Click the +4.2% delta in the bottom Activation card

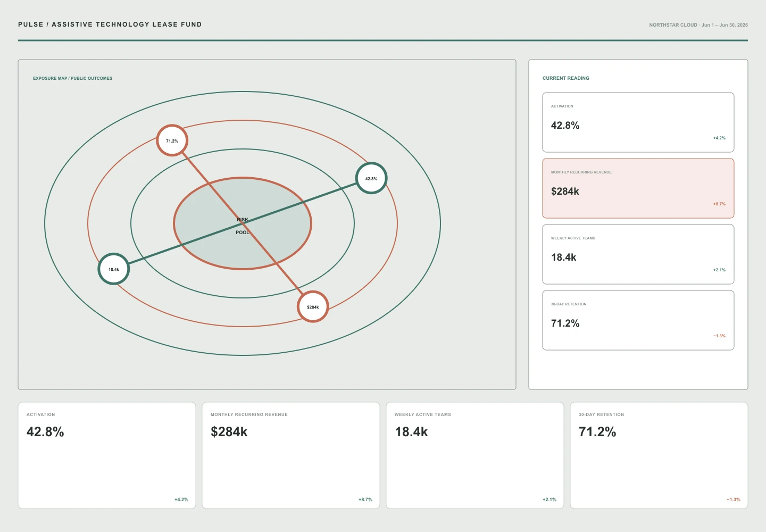[181, 500]
